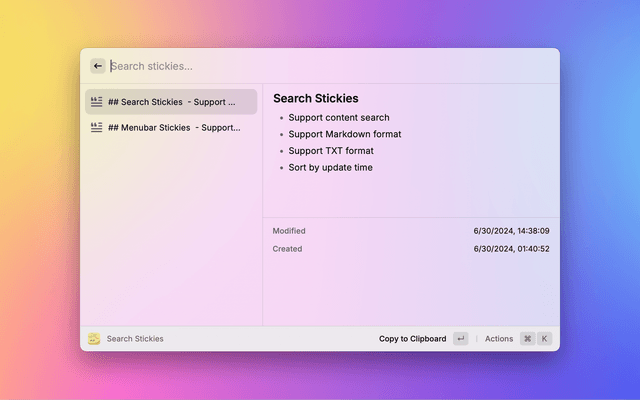Image resolution: width=640 pixels, height=400 pixels.
Task: Click the yellow Stickies extension icon in footer
Action: (x=94, y=339)
